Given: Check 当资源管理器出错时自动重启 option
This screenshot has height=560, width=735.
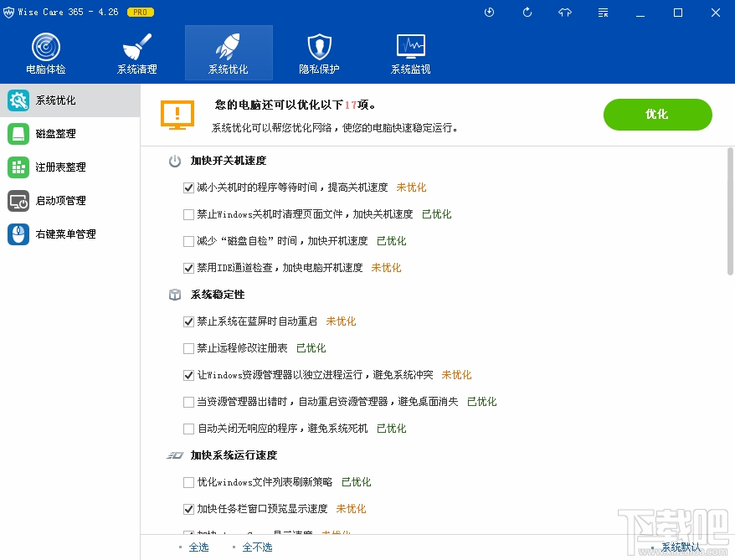Looking at the screenshot, I should coord(188,402).
